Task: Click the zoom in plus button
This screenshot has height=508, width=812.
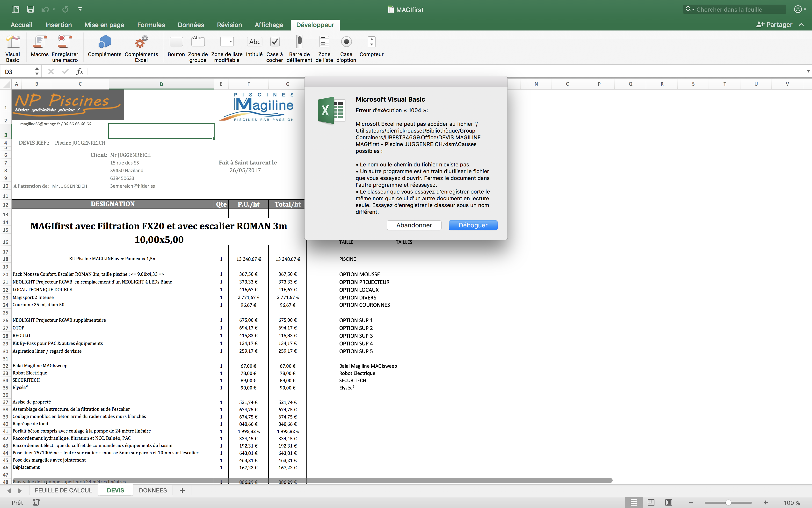Action: (766, 503)
